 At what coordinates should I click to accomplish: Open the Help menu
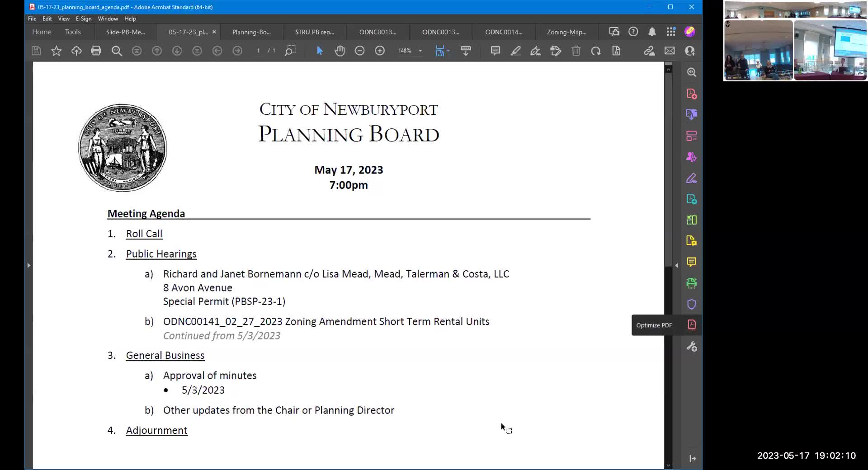click(130, 19)
